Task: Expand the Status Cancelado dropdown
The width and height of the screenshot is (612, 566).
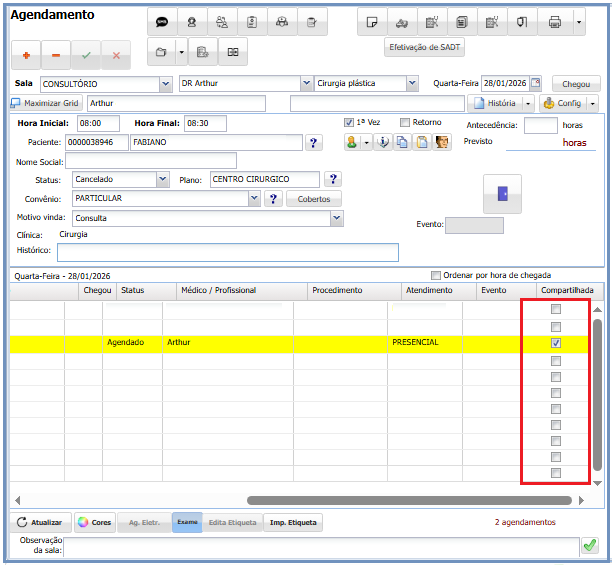Action: (x=162, y=179)
